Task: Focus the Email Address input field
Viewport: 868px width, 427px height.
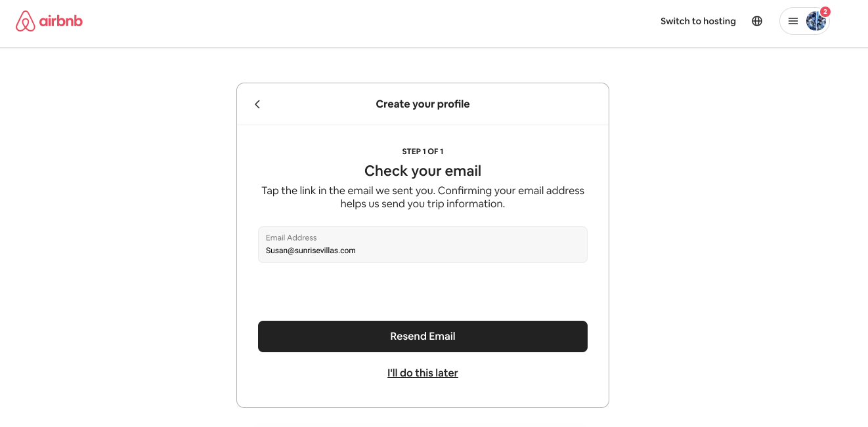Action: click(x=423, y=245)
